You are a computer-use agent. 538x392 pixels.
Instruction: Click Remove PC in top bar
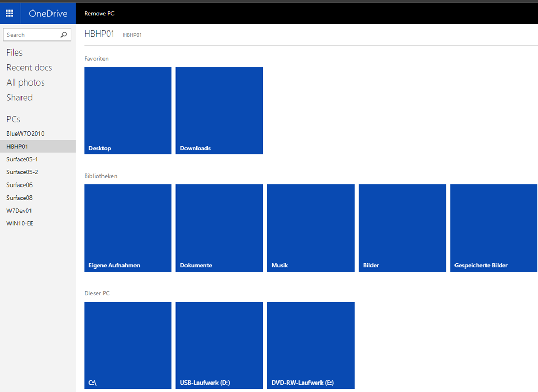coord(99,13)
